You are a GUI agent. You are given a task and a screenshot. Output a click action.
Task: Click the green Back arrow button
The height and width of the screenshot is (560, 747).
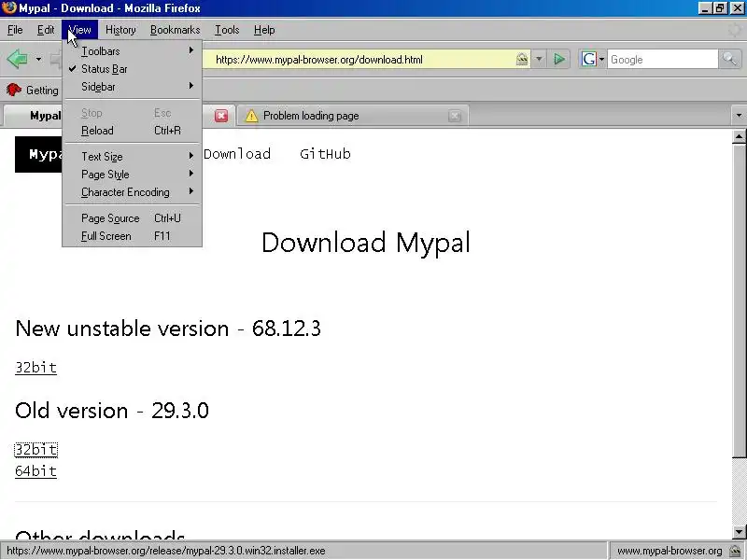[x=18, y=60]
